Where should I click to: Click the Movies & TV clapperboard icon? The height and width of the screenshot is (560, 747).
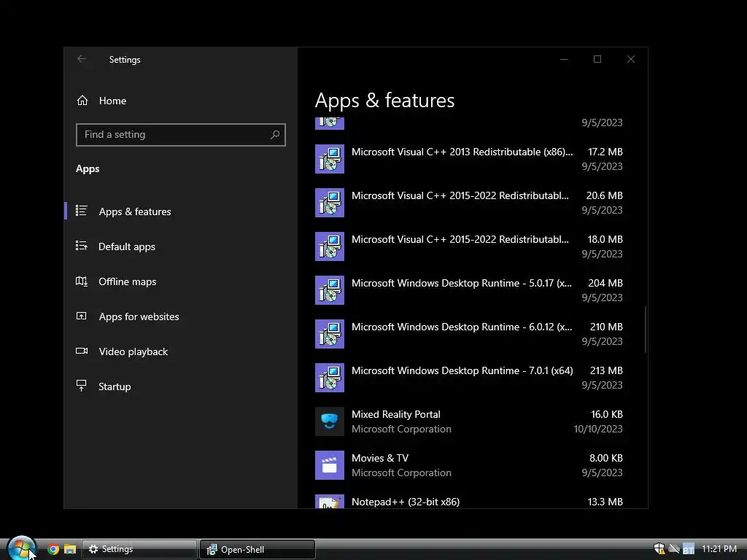coord(330,466)
